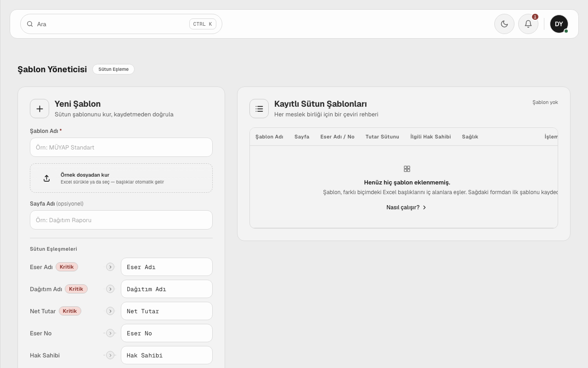Click the grid icon in empty templates area
This screenshot has height=368, width=588.
pyautogui.click(x=407, y=169)
